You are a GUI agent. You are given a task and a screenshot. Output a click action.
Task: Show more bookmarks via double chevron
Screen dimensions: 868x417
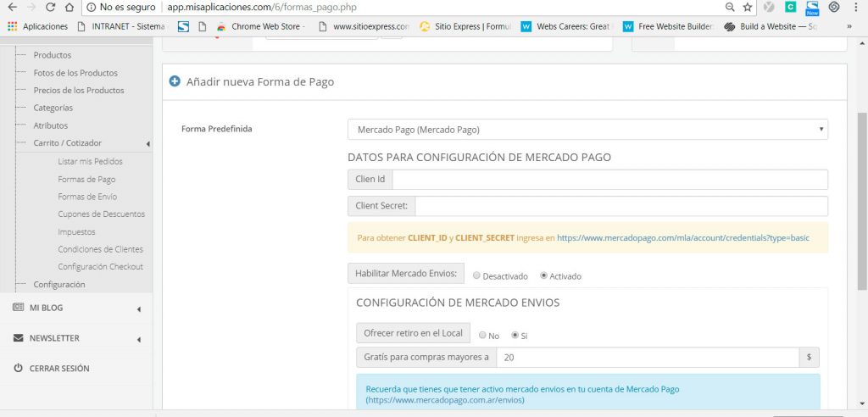click(849, 26)
